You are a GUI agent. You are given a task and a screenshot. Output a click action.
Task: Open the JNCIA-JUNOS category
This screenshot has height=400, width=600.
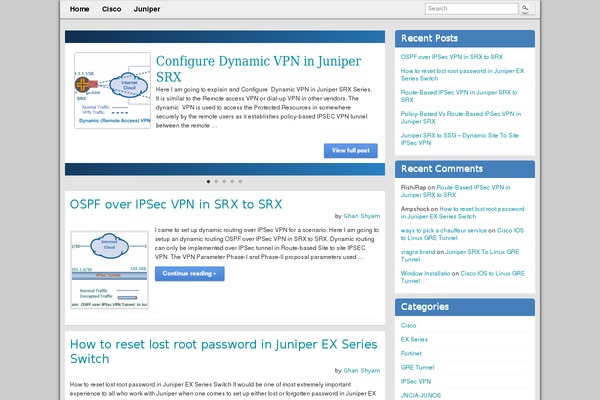[421, 395]
